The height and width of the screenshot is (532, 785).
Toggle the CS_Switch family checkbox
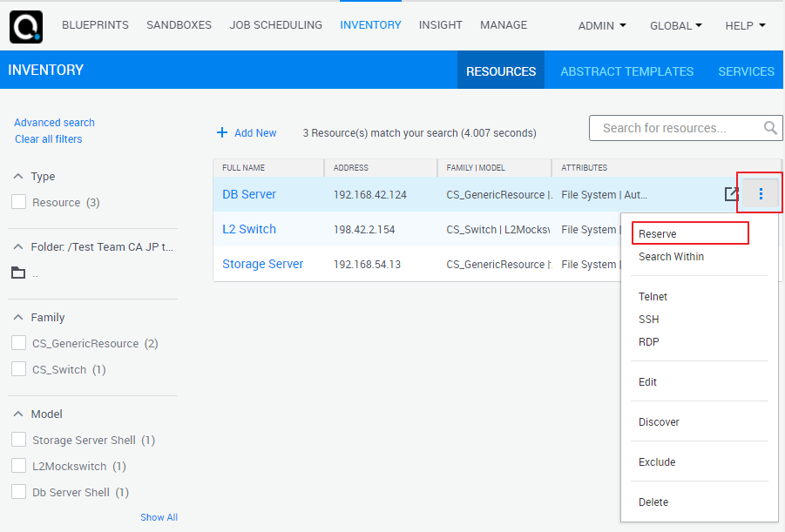(18, 369)
